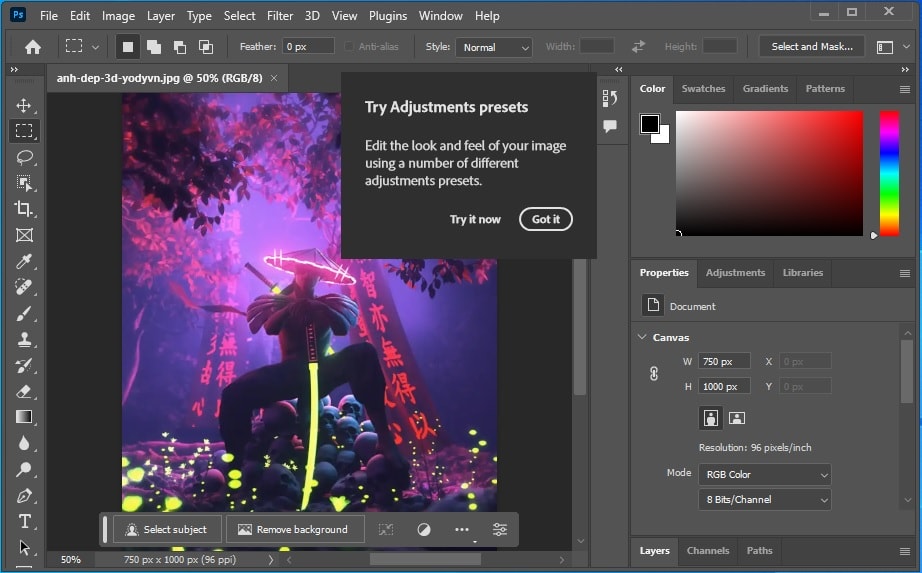Screen dimensions: 922x573
Task: Click Select and Mask button
Action: (812, 46)
